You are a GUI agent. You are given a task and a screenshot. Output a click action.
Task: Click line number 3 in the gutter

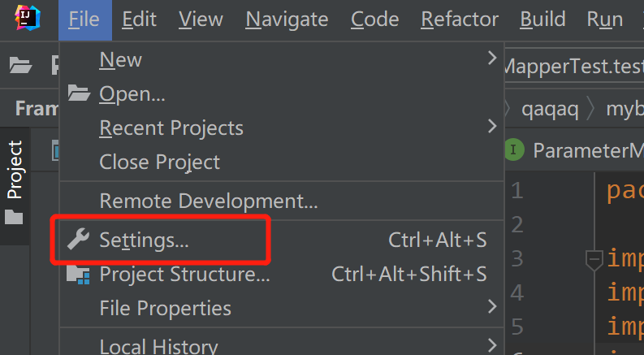point(517,260)
